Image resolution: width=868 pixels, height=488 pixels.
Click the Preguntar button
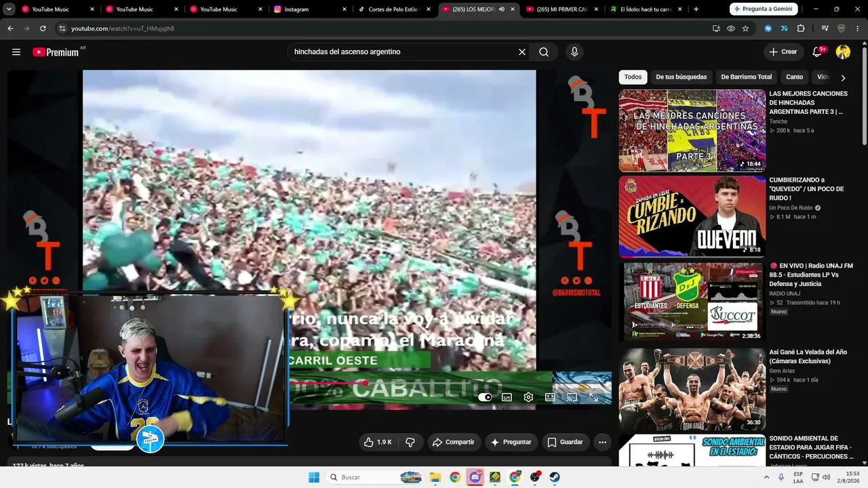pos(511,442)
